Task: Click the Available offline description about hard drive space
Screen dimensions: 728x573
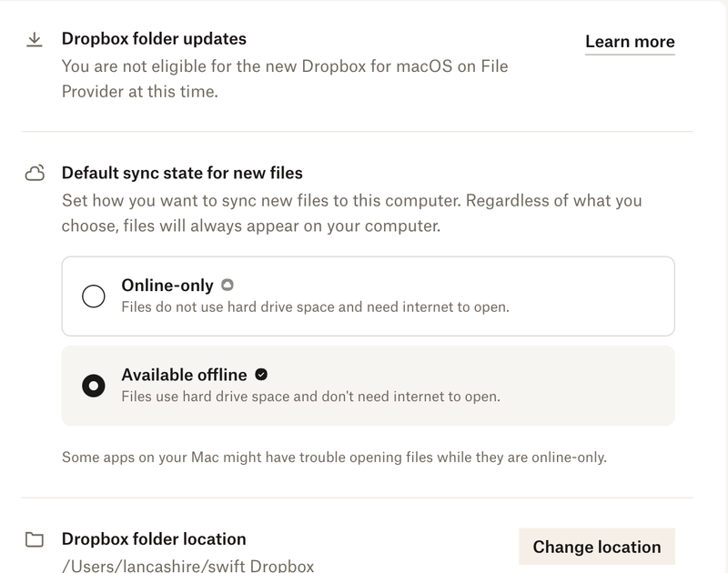Action: [310, 396]
